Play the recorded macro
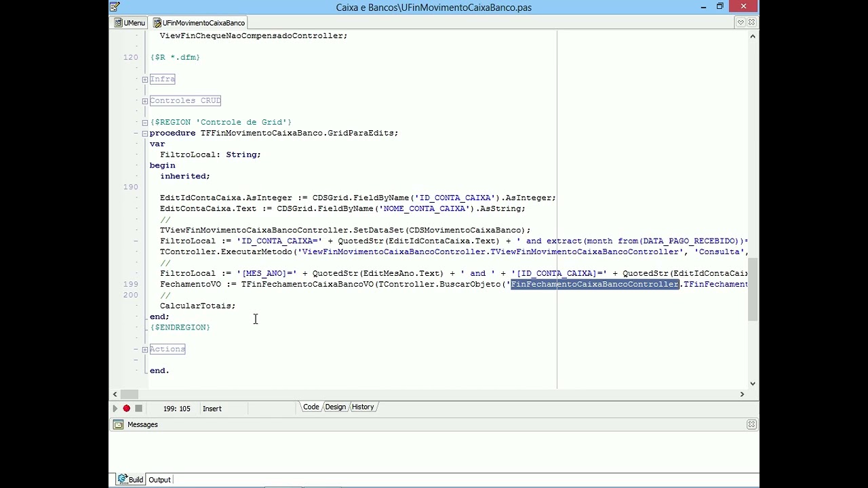This screenshot has width=868, height=488. 115,408
